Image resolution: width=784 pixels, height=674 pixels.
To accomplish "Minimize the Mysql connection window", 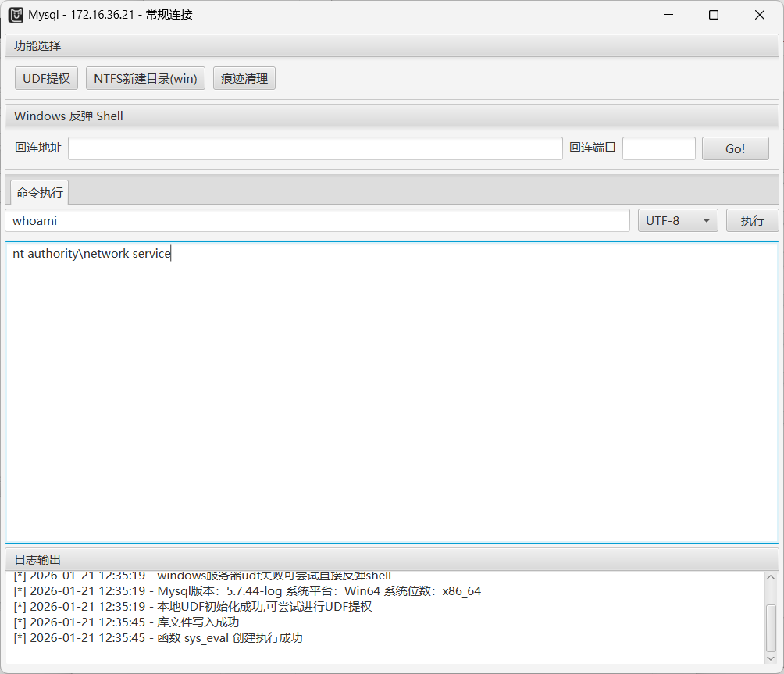I will [x=668, y=15].
